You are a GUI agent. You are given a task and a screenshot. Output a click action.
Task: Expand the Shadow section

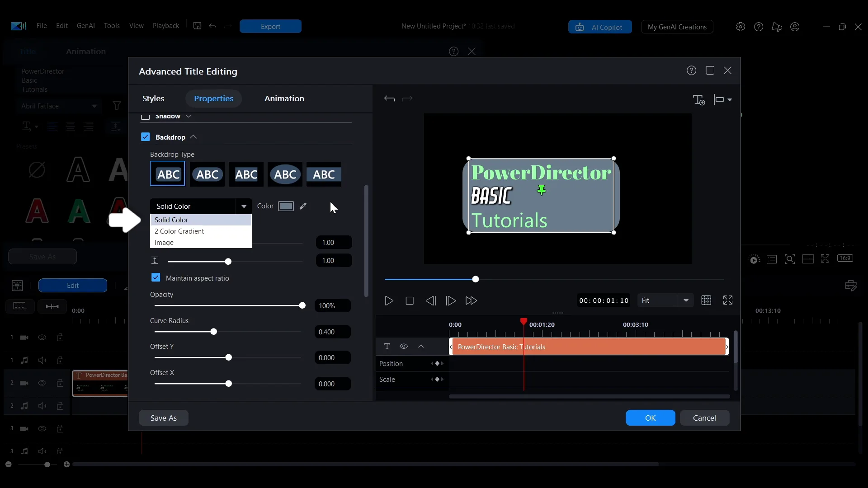[189, 116]
